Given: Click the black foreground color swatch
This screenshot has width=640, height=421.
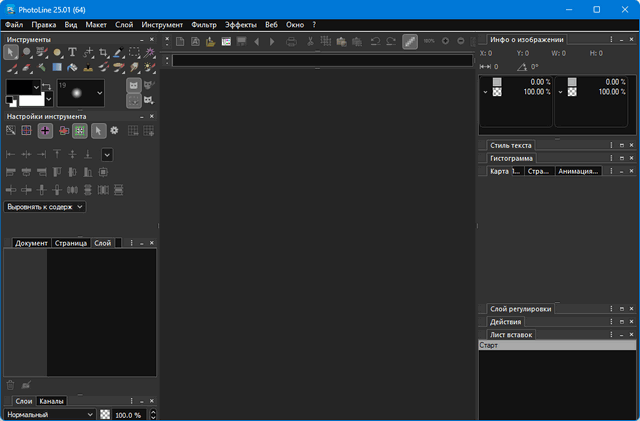Looking at the screenshot, I should (x=19, y=87).
